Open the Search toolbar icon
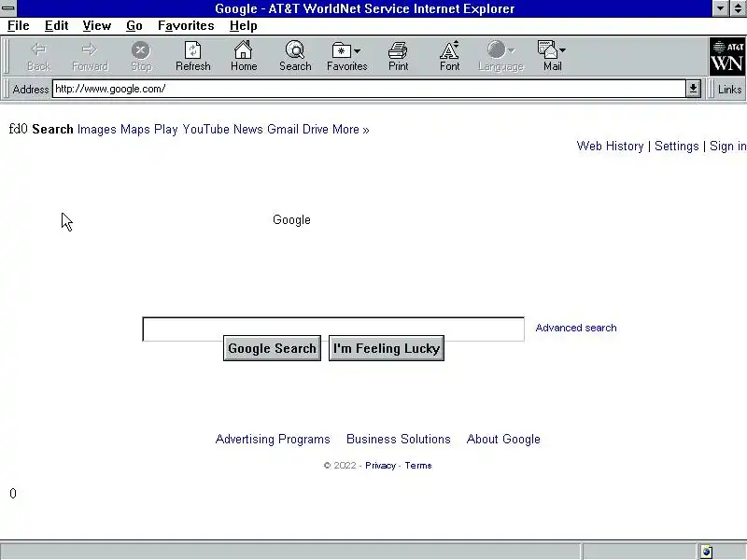 pyautogui.click(x=295, y=50)
